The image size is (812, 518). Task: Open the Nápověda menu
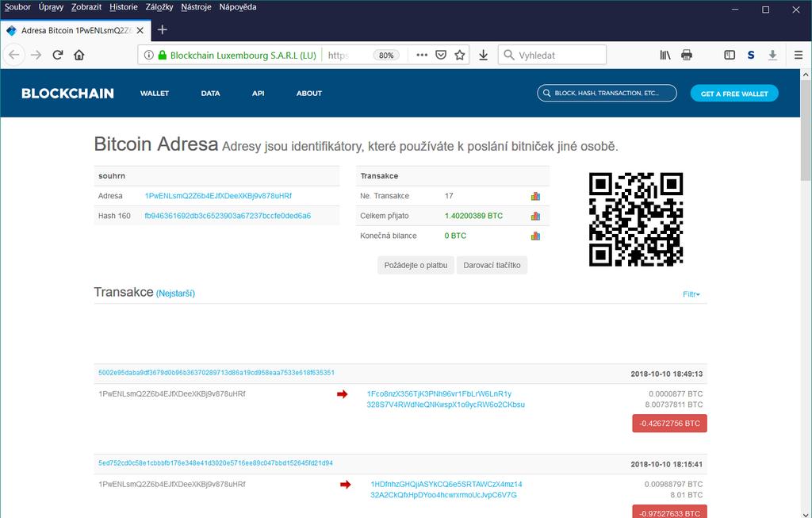[238, 7]
